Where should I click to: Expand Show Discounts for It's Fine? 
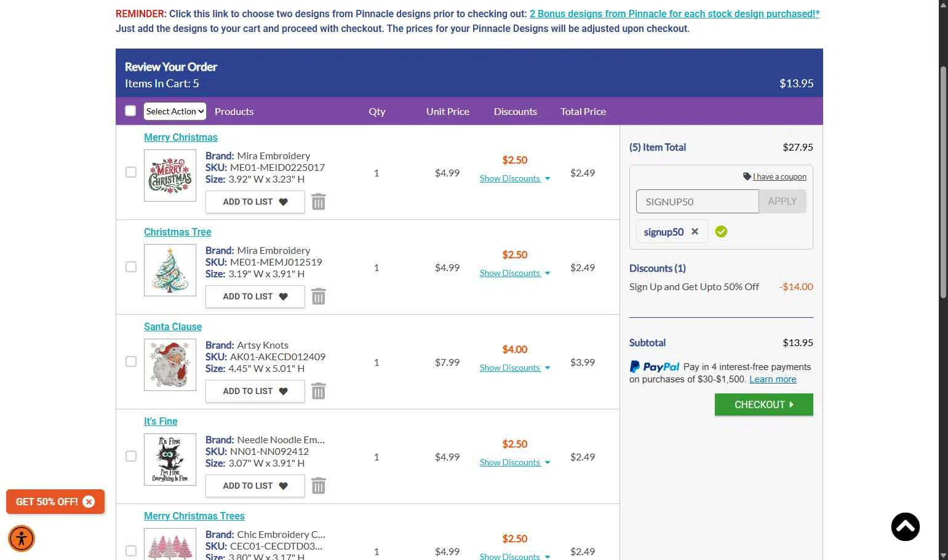515,462
